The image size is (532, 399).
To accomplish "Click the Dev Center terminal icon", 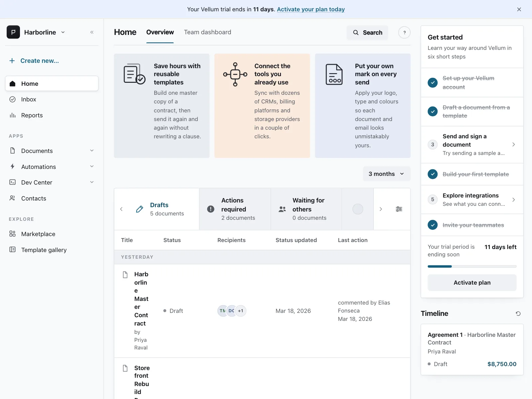I will pyautogui.click(x=13, y=182).
